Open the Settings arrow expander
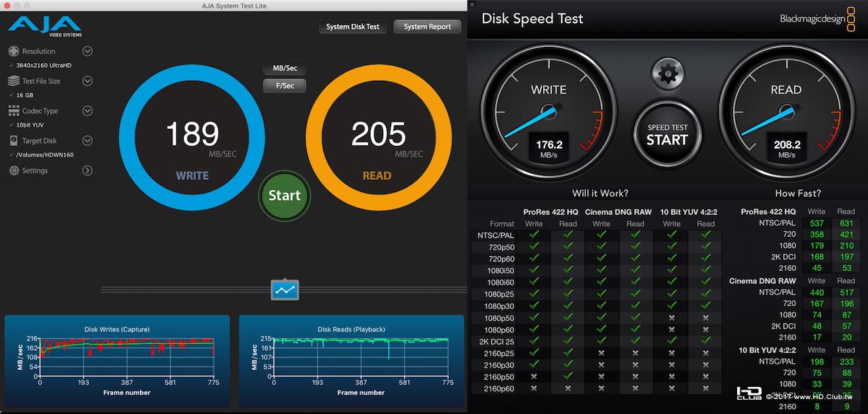 [87, 170]
